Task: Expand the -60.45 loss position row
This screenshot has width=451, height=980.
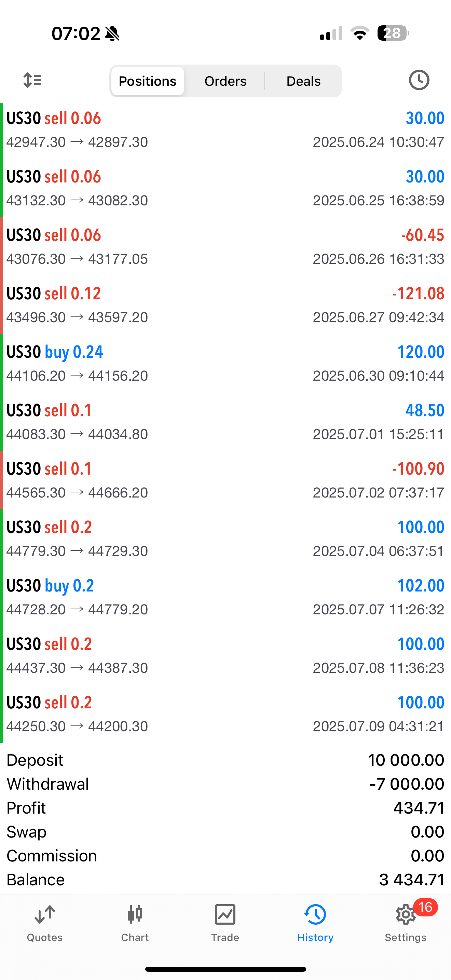Action: (x=225, y=246)
